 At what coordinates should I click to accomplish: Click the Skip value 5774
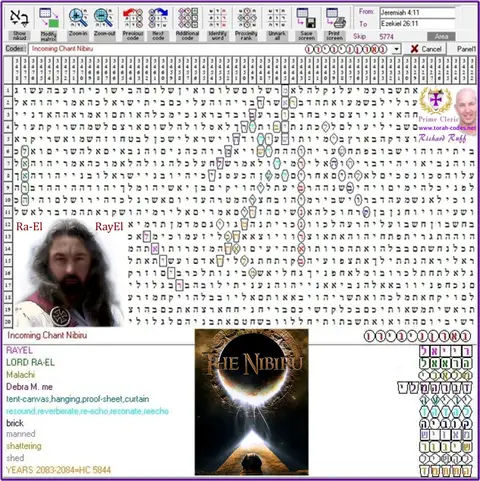tap(387, 37)
